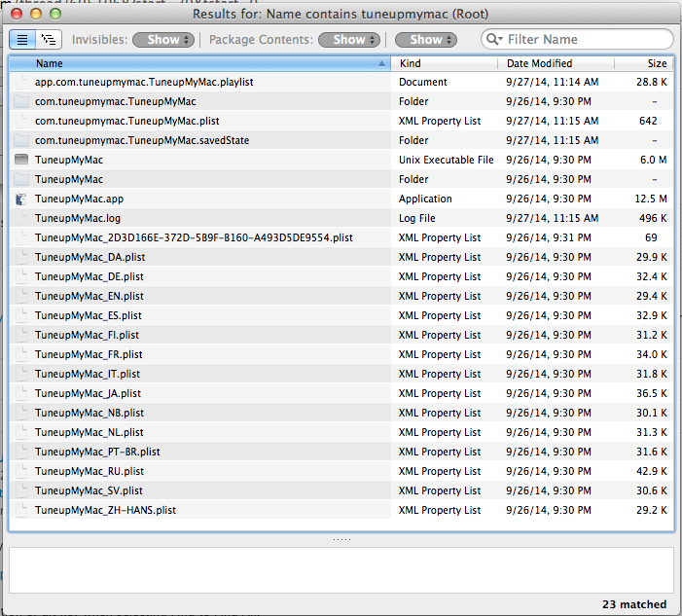Select TuneupMyMac_ZH-HANS.plist file name
This screenshot has width=682, height=616.
[x=106, y=510]
